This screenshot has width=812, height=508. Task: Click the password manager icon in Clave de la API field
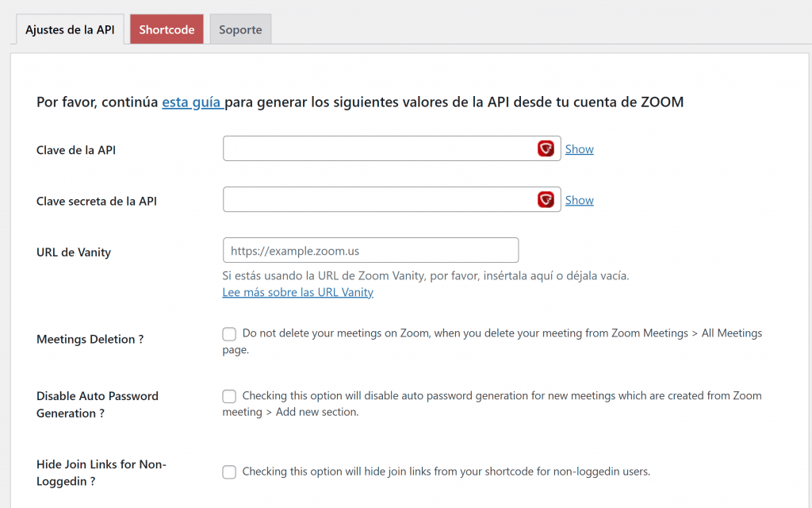[546, 148]
